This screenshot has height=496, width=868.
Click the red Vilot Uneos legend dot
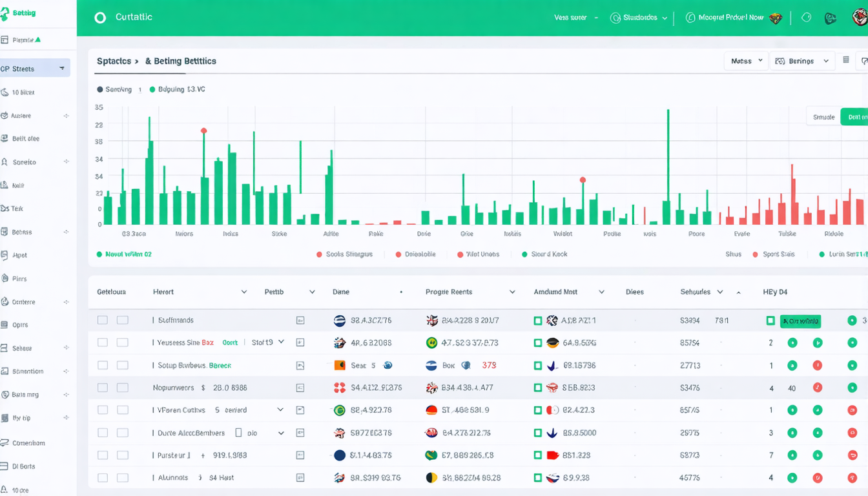(460, 254)
